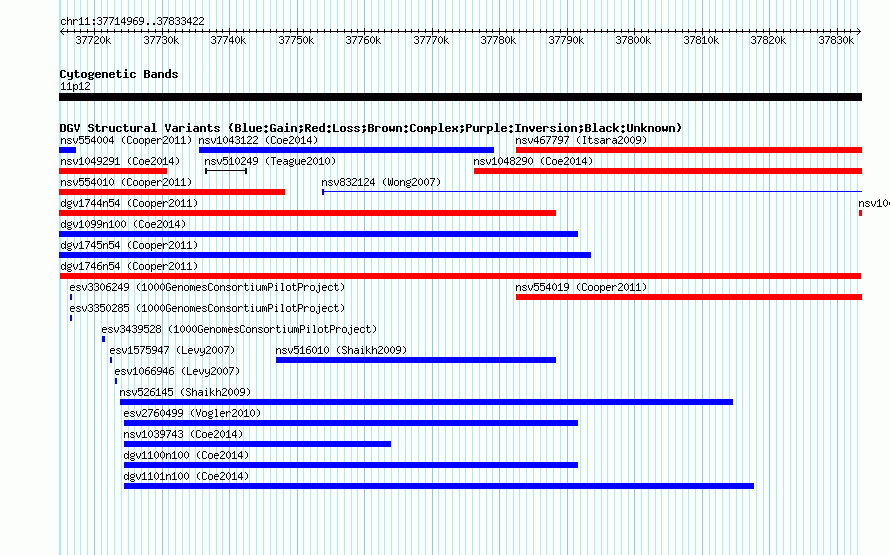Click the 37740k ruler tick label
Screen dimensions: 890x555
[x=228, y=40]
